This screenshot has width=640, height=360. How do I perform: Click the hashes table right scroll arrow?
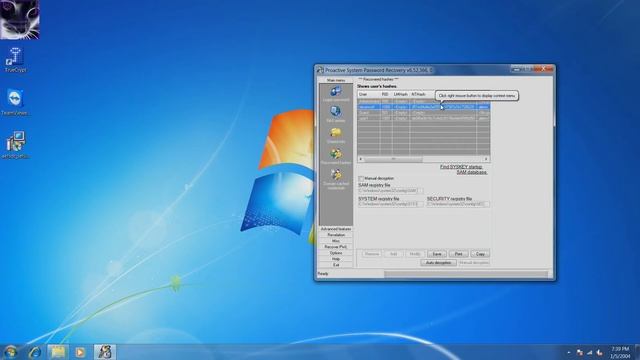coord(487,159)
